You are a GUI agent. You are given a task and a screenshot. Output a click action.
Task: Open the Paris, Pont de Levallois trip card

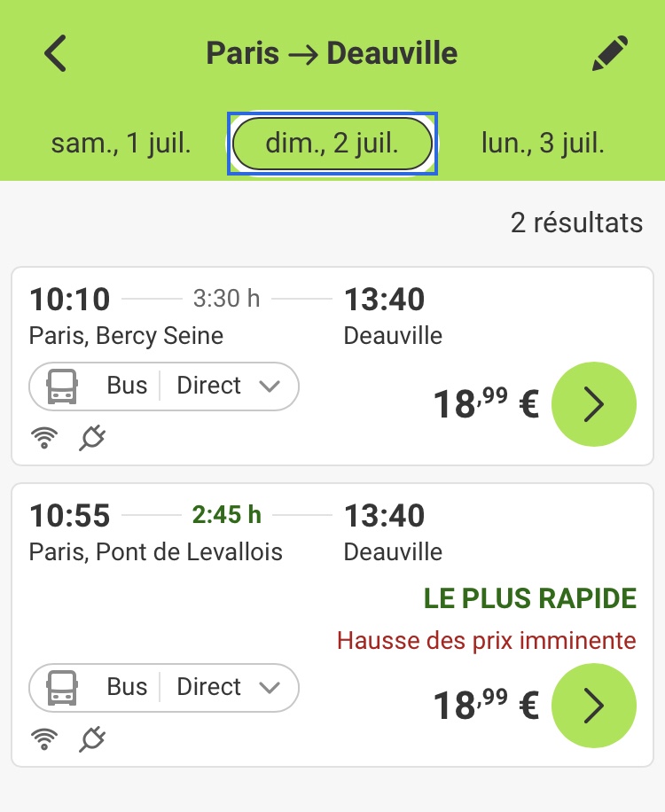(x=156, y=552)
